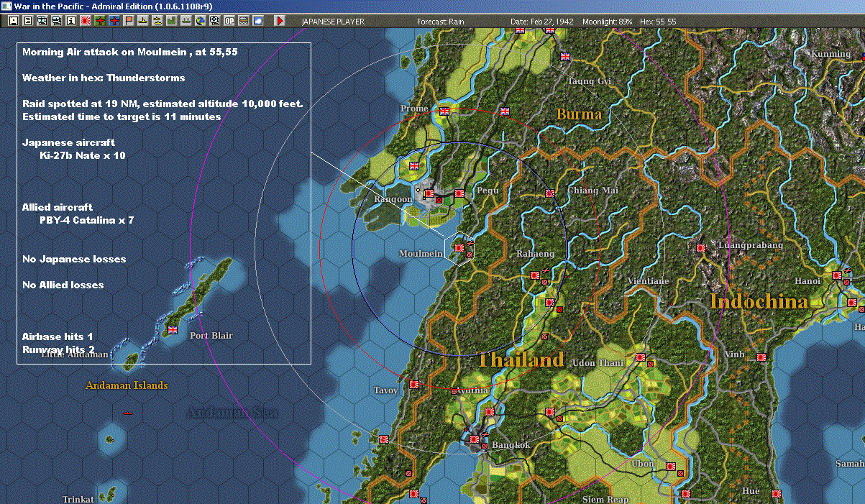The image size is (865, 504).
Task: Click the 'Airbase hits 1' line
Action: click(58, 336)
